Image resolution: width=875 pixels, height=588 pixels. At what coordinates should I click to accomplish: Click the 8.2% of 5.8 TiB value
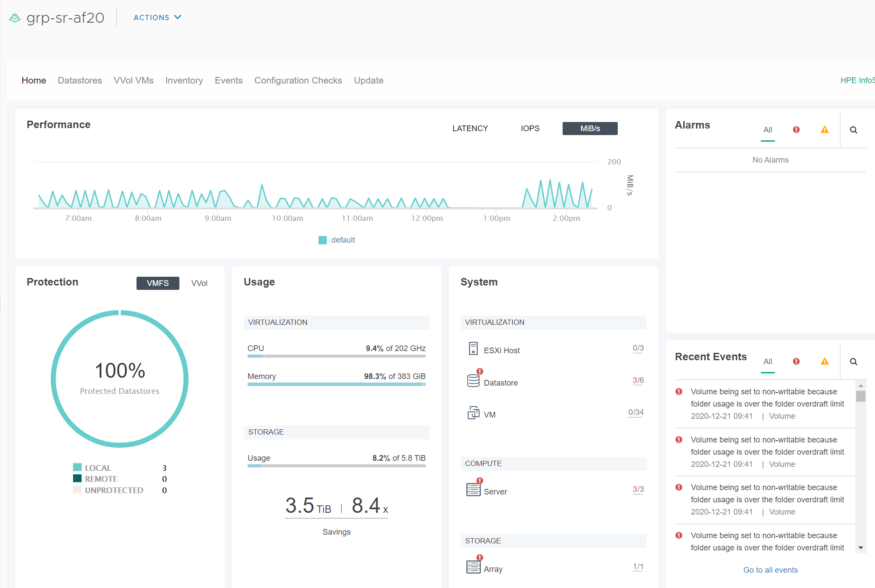pos(399,458)
